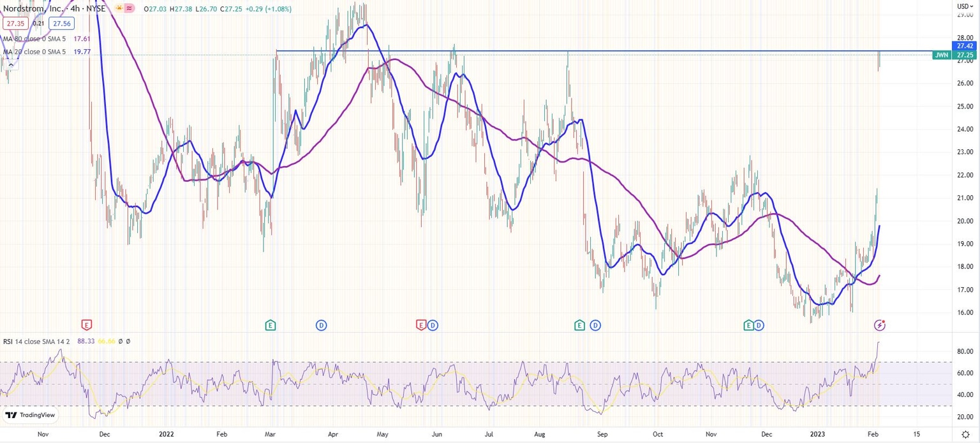Click the dividend marker in late March

click(322, 326)
